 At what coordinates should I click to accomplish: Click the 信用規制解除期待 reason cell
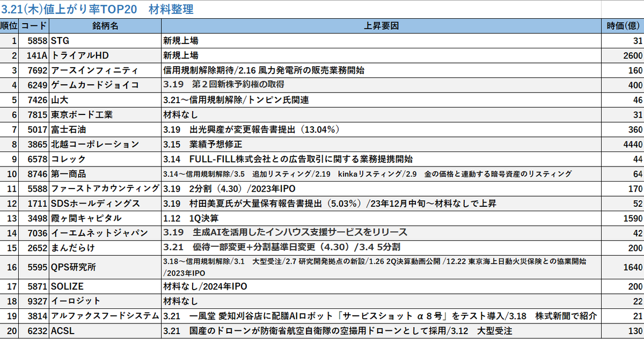tap(380, 70)
